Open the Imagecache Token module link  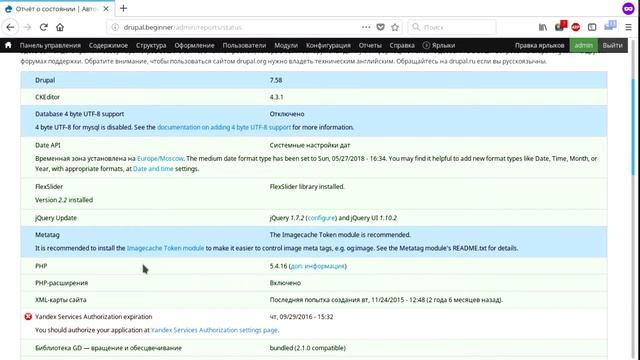[165, 248]
